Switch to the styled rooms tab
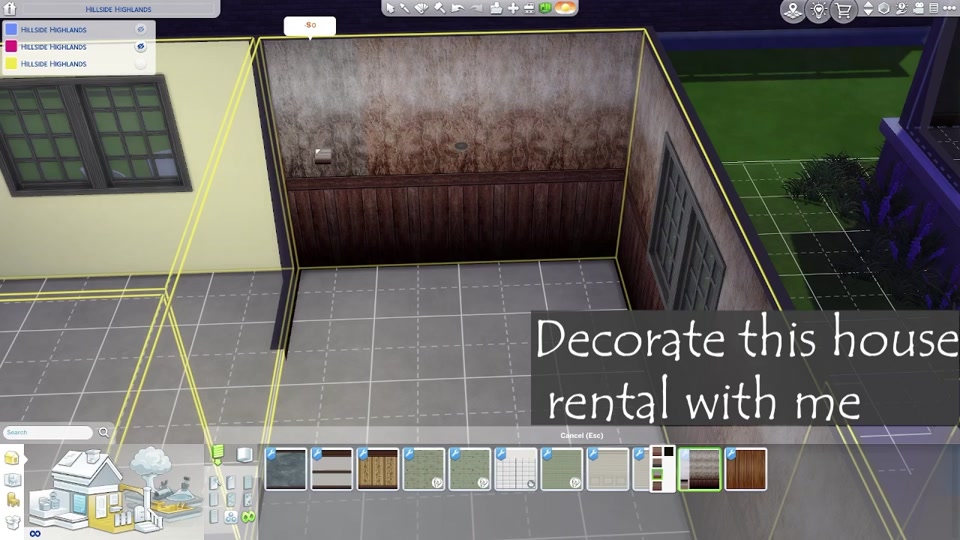960x540 pixels. pyautogui.click(x=12, y=479)
